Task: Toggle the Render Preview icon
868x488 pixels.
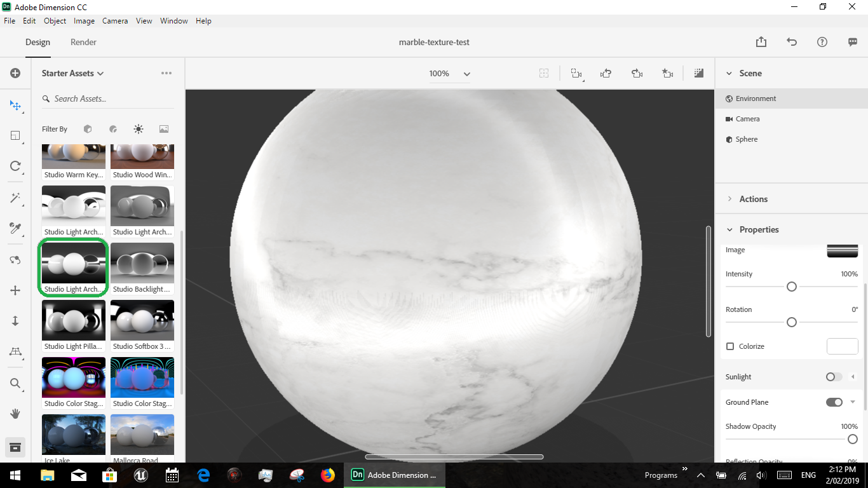Action: click(699, 73)
